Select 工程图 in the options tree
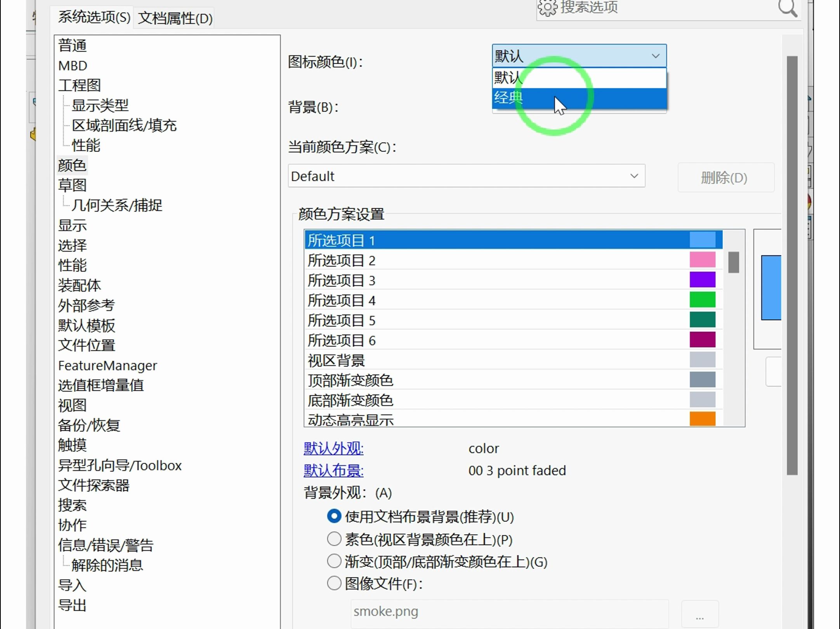This screenshot has width=840, height=629. (79, 85)
